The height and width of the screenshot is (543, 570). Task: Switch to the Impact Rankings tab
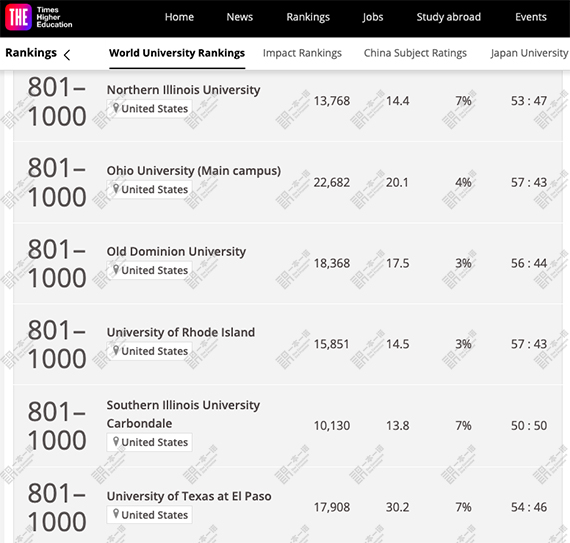point(302,53)
